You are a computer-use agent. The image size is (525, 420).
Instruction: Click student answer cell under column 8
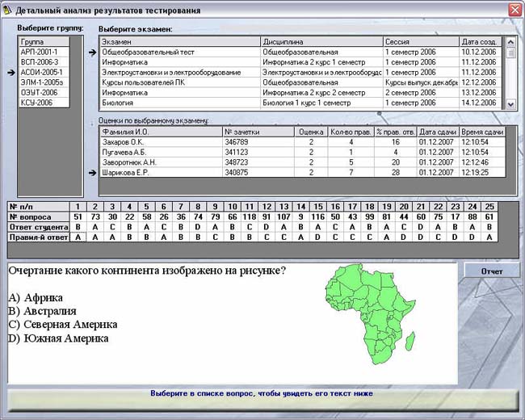pos(198,227)
